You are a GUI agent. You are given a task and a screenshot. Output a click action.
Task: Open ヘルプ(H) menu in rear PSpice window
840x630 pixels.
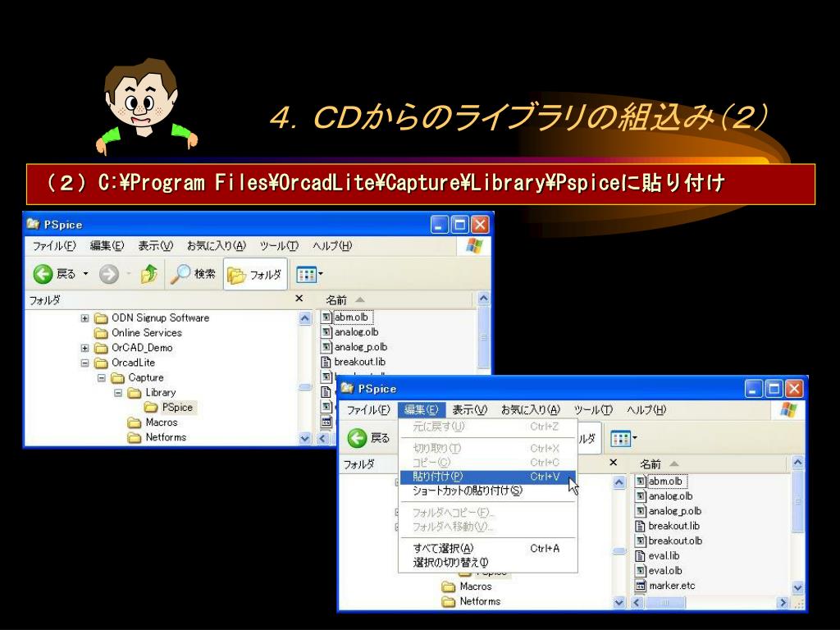coord(332,246)
